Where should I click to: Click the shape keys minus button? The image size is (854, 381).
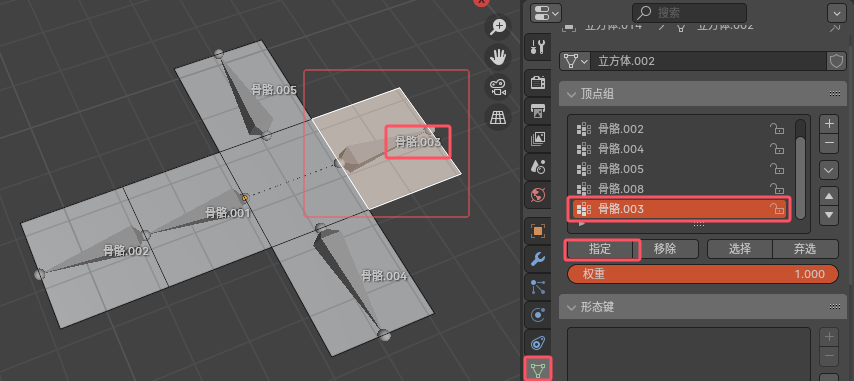tap(829, 355)
